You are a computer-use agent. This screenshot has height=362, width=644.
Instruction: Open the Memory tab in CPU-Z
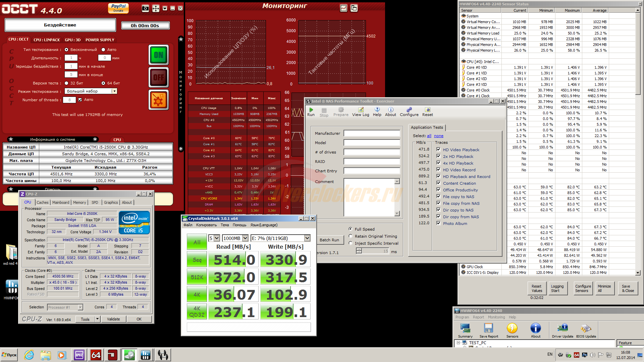(x=79, y=202)
